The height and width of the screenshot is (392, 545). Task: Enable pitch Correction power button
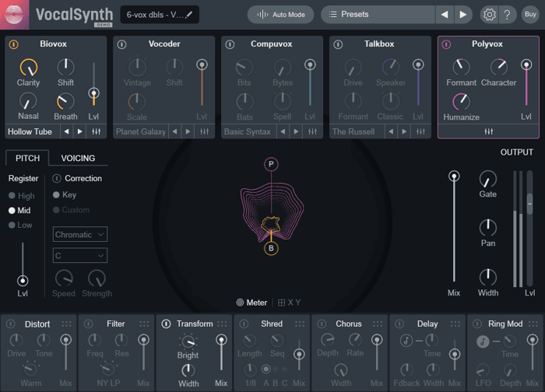(56, 178)
